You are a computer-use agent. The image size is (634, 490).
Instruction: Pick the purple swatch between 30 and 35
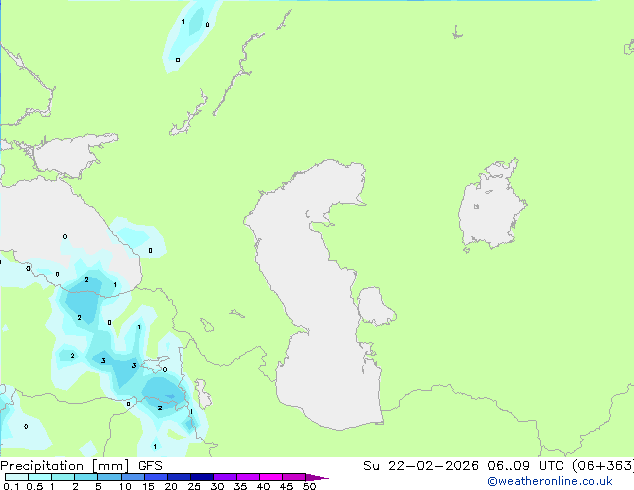(225, 477)
